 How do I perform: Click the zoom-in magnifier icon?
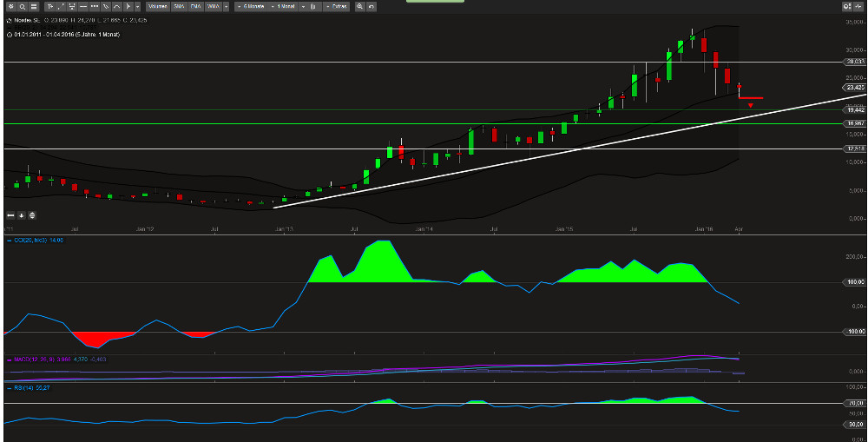tap(360, 7)
